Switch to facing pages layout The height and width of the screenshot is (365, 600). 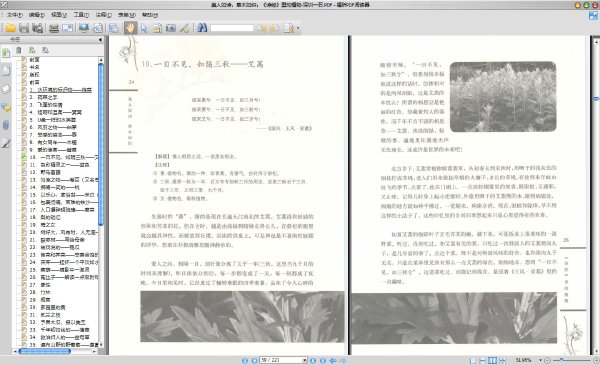[x=492, y=360]
